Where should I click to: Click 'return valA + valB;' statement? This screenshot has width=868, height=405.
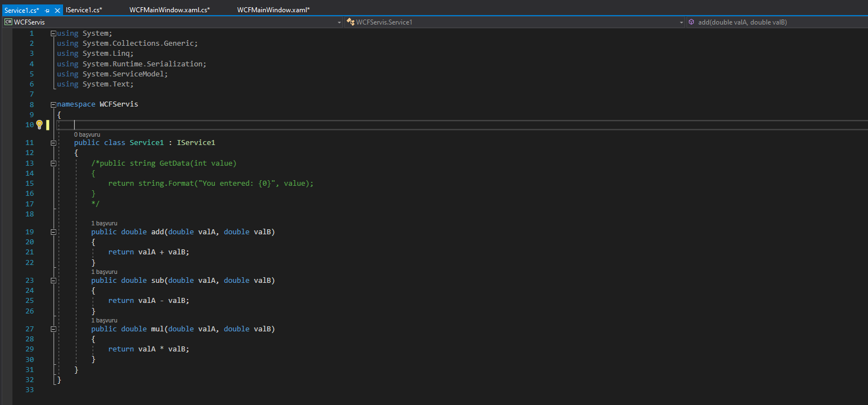point(149,252)
